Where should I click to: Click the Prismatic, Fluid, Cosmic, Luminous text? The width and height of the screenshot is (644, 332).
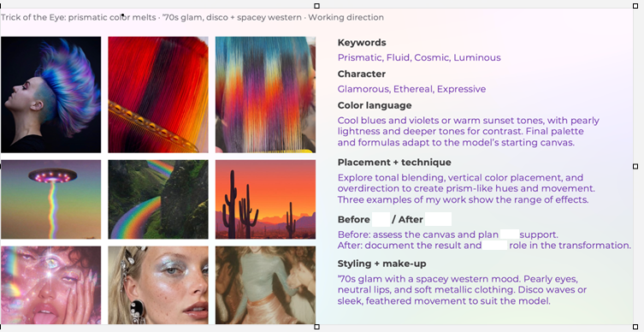[x=419, y=57]
